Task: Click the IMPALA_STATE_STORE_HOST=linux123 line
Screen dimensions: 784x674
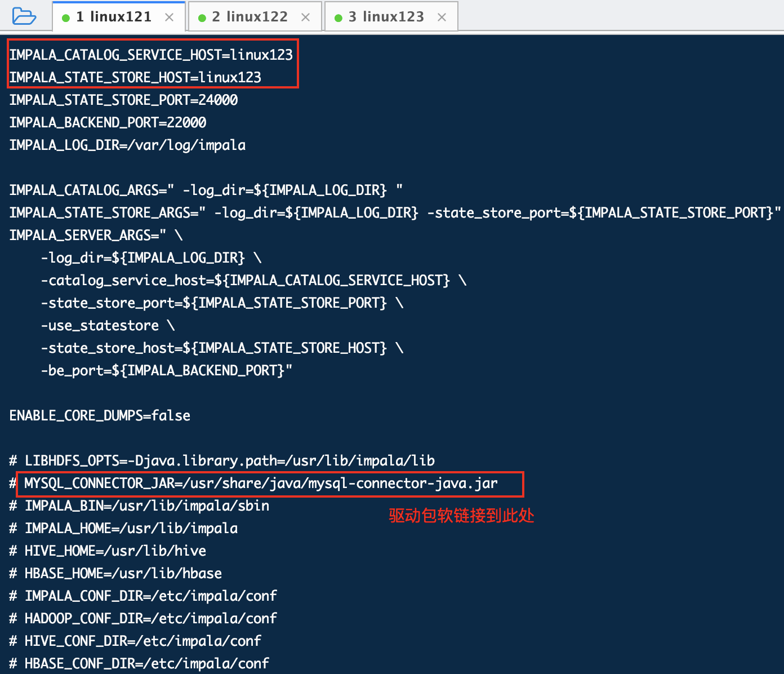Action: pos(135,77)
